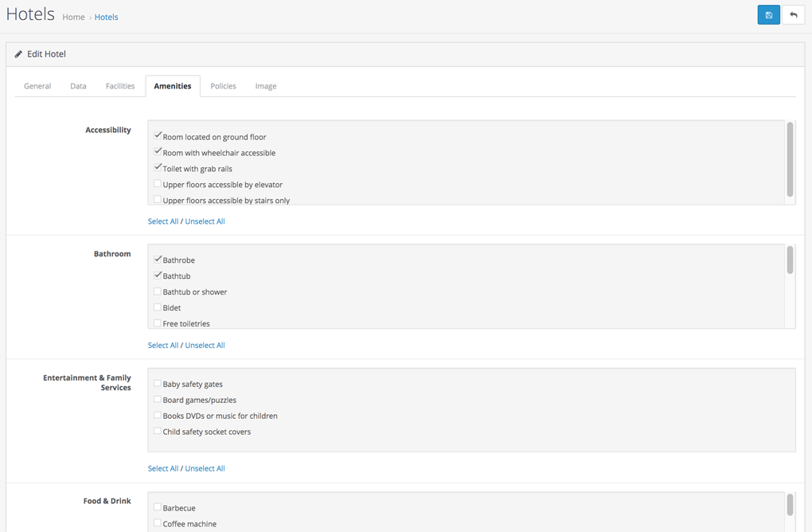Uncheck Room with wheelchair accessible
812x532 pixels.
pyautogui.click(x=158, y=152)
